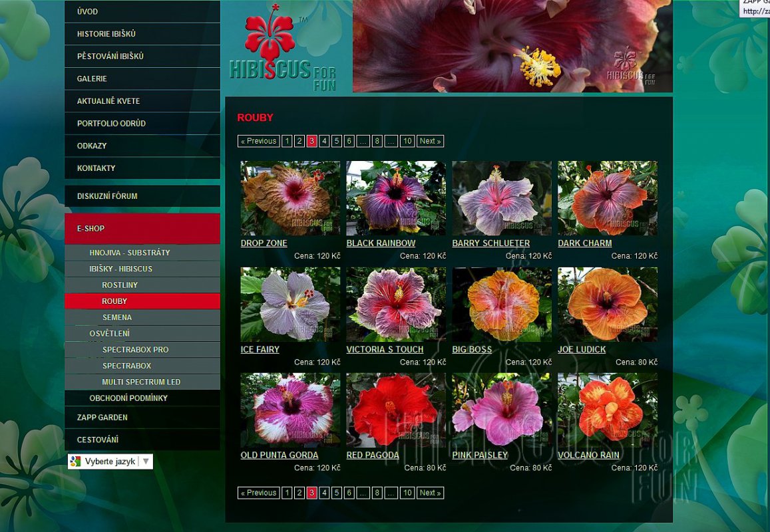
Task: Click the RED PAGODA title link
Action: [x=373, y=456]
